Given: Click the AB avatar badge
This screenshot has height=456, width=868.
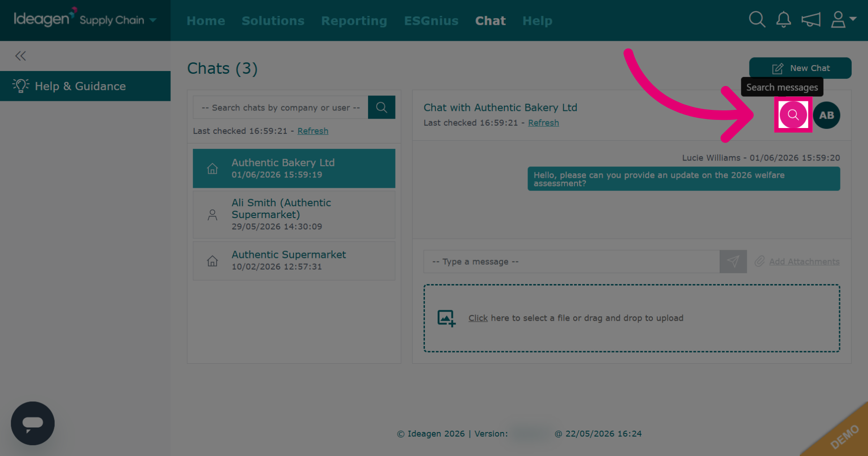Looking at the screenshot, I should point(826,115).
